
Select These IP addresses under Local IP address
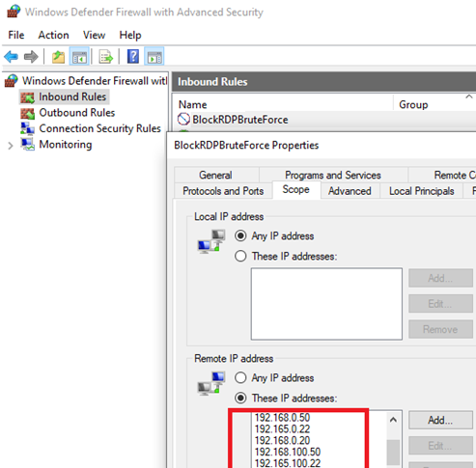240,257
